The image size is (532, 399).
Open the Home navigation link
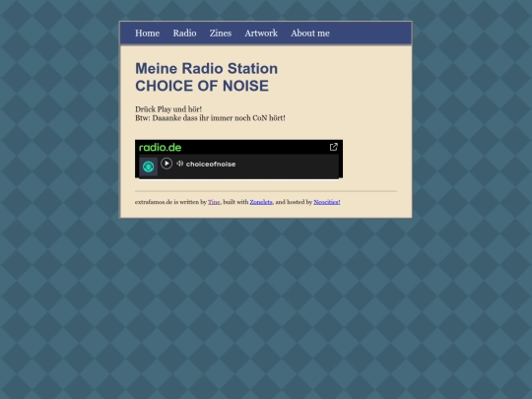coord(147,33)
